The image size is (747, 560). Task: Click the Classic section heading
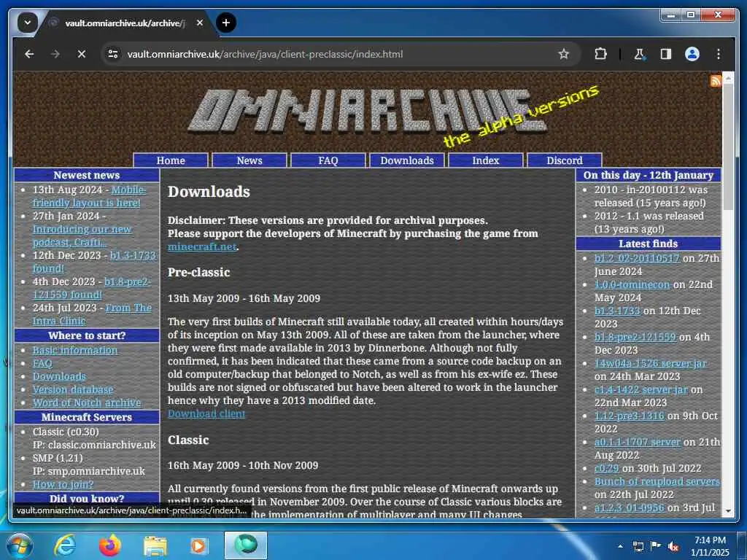pyautogui.click(x=188, y=440)
